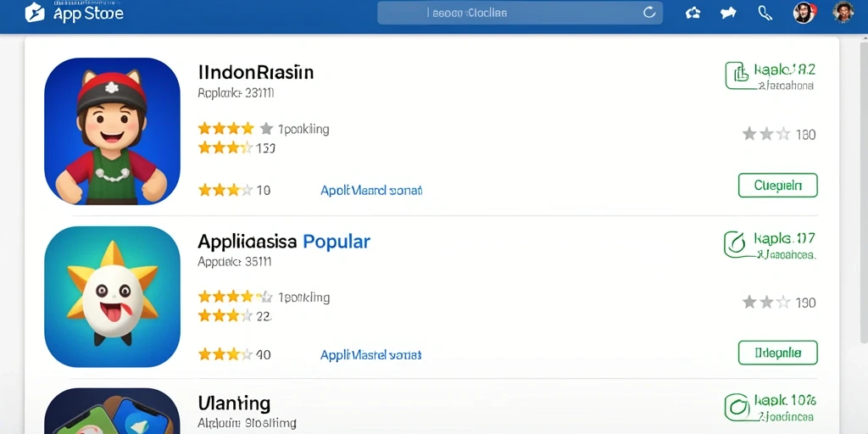868x434 pixels.
Task: Open first profile avatar with red badge
Action: 804,12
